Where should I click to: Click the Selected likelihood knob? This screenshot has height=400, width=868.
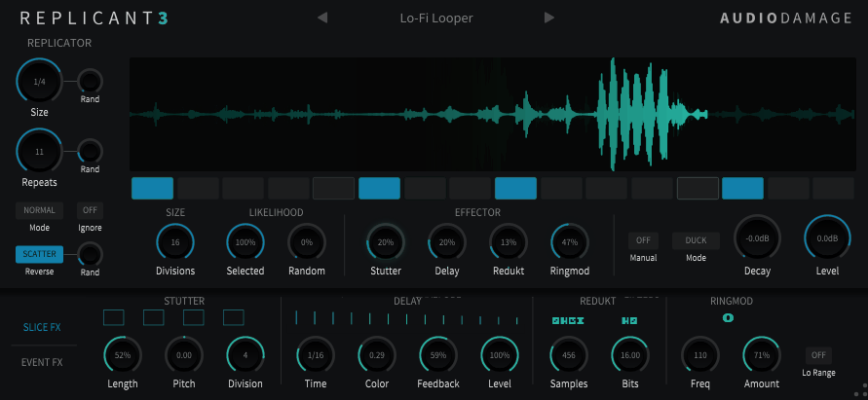click(245, 242)
